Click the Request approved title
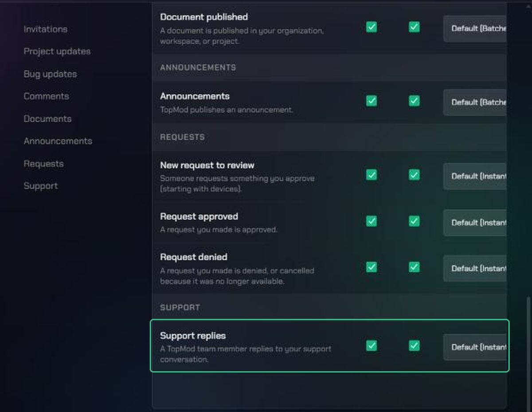 pyautogui.click(x=199, y=216)
